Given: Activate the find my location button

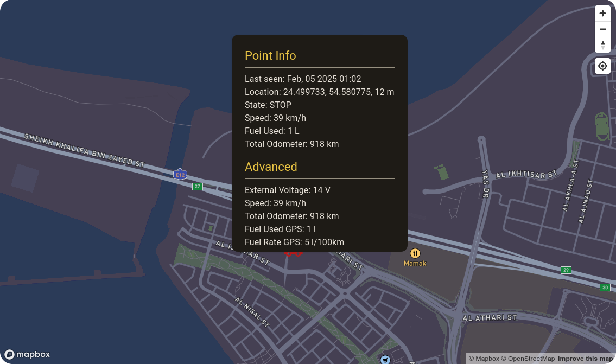Looking at the screenshot, I should 602,66.
